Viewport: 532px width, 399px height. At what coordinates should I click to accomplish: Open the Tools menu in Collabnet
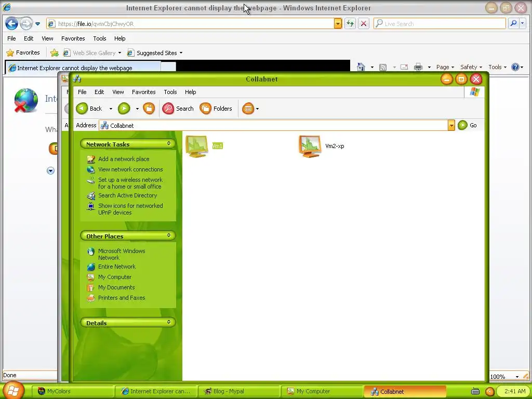(170, 92)
